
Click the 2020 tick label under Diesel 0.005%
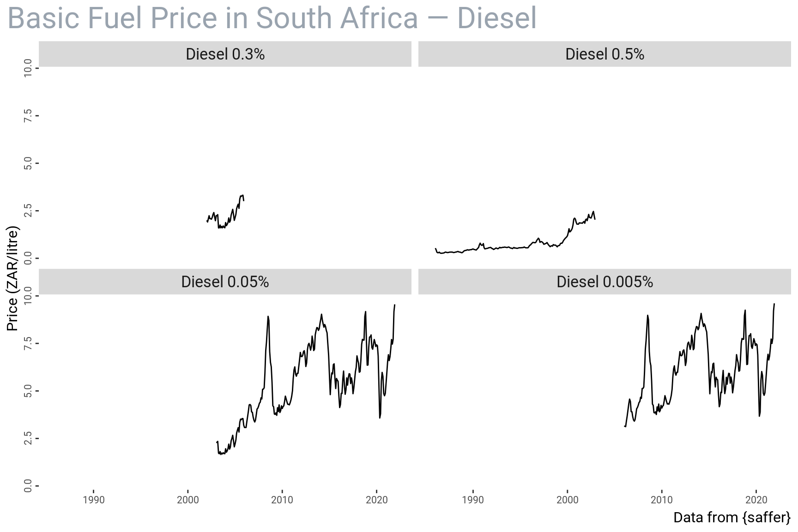[x=756, y=500]
